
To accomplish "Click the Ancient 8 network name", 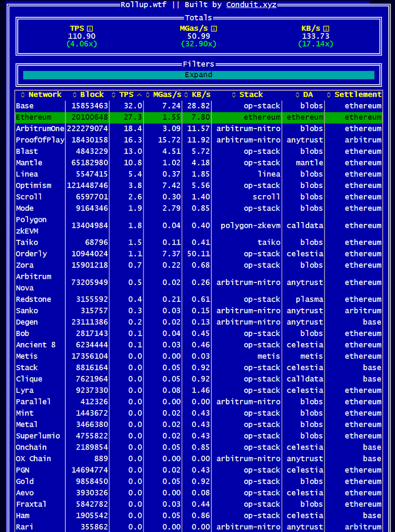I will point(36,345).
